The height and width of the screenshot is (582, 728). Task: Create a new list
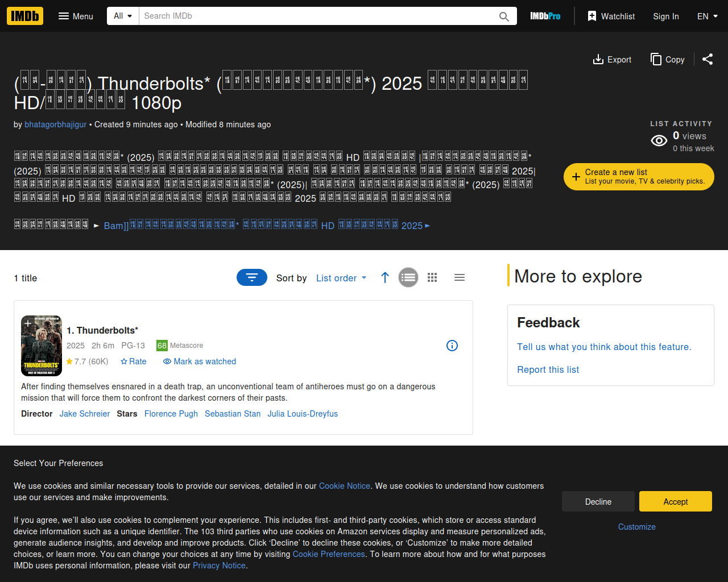[x=639, y=177]
